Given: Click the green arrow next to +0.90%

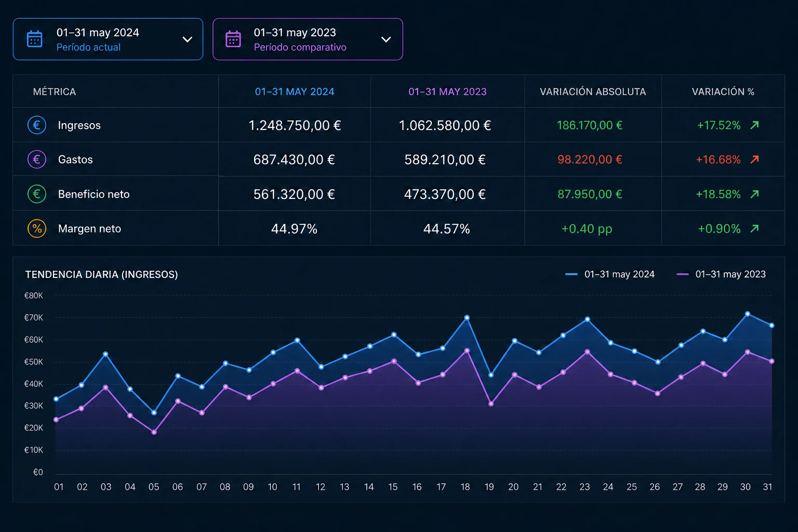Looking at the screenshot, I should point(755,228).
